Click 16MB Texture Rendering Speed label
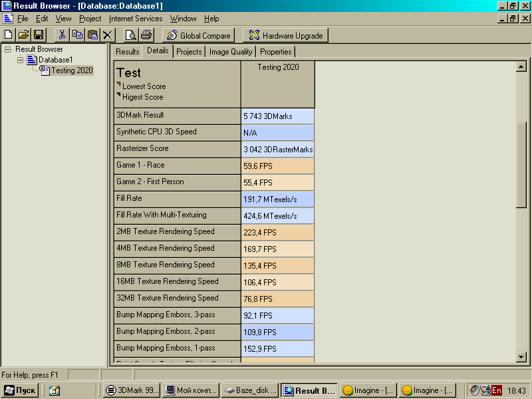 168,281
